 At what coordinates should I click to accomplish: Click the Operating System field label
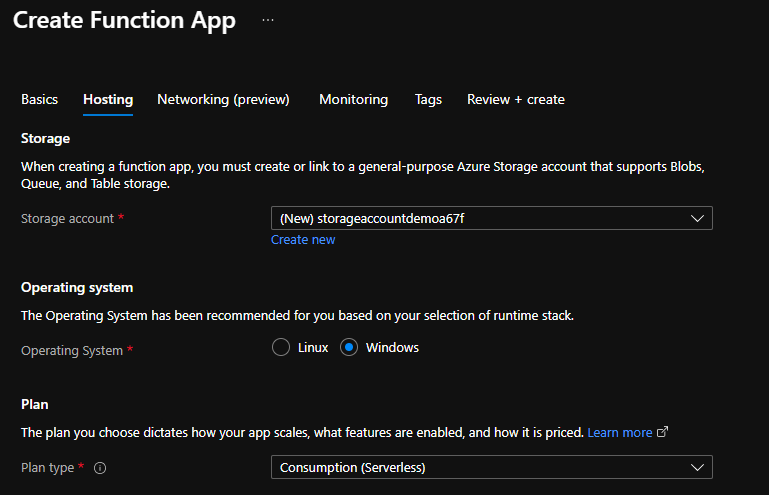pos(72,350)
